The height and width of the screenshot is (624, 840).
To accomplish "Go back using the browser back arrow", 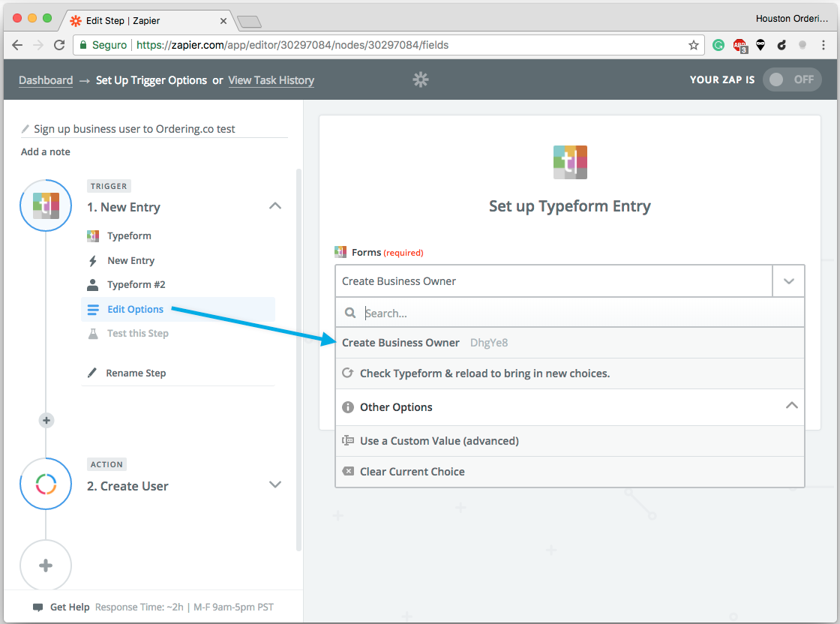I will (17, 45).
